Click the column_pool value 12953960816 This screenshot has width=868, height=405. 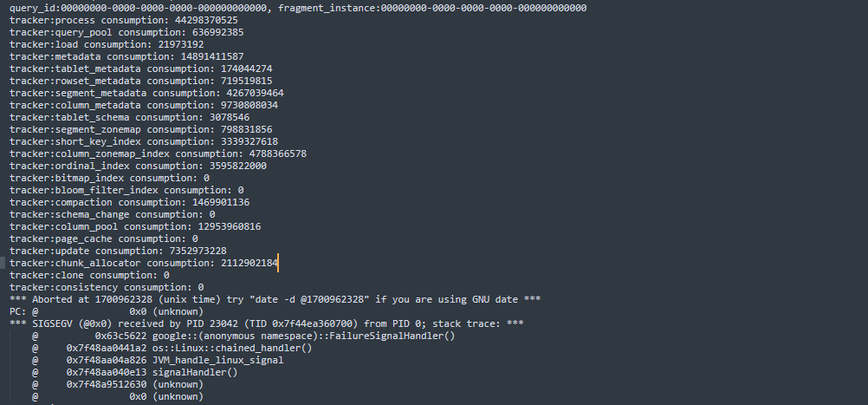tap(230, 227)
